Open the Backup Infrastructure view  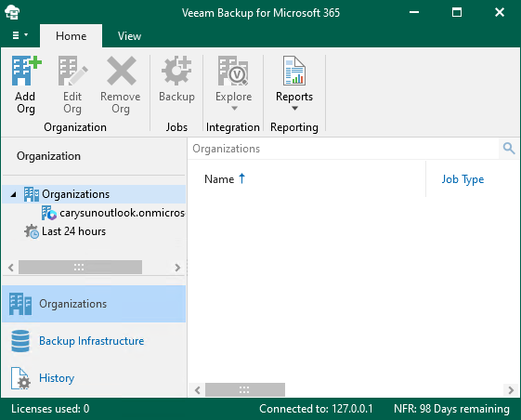[94, 341]
